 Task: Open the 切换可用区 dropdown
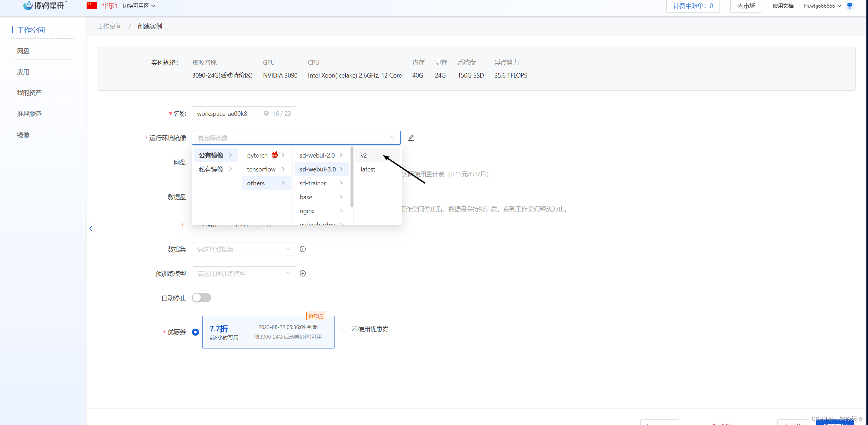[x=139, y=6]
